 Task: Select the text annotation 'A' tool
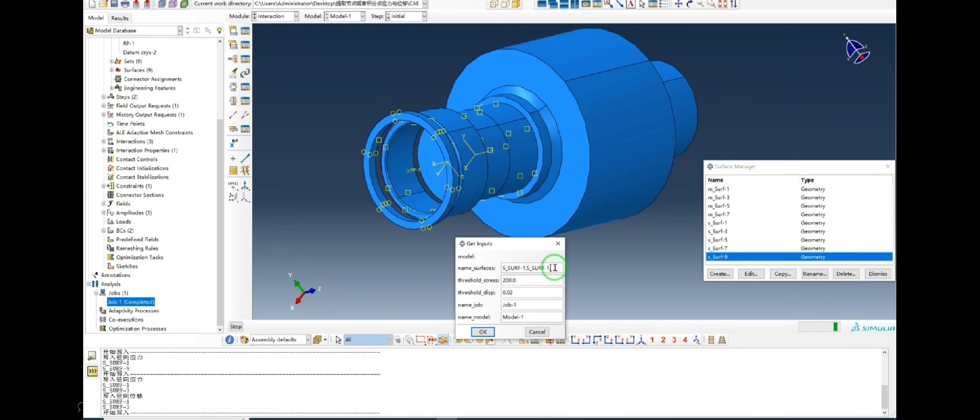631,4
